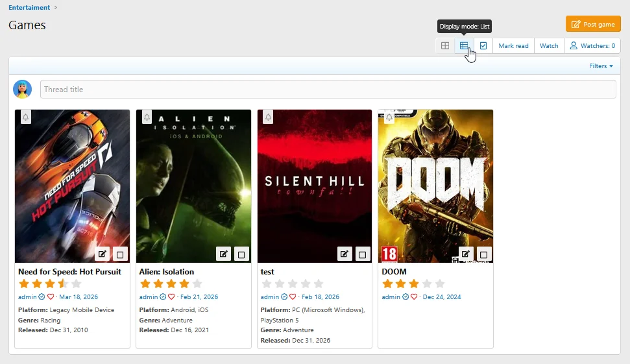630x364 pixels.
Task: Click verified badge on Need for Speed card
Action: [42, 297]
